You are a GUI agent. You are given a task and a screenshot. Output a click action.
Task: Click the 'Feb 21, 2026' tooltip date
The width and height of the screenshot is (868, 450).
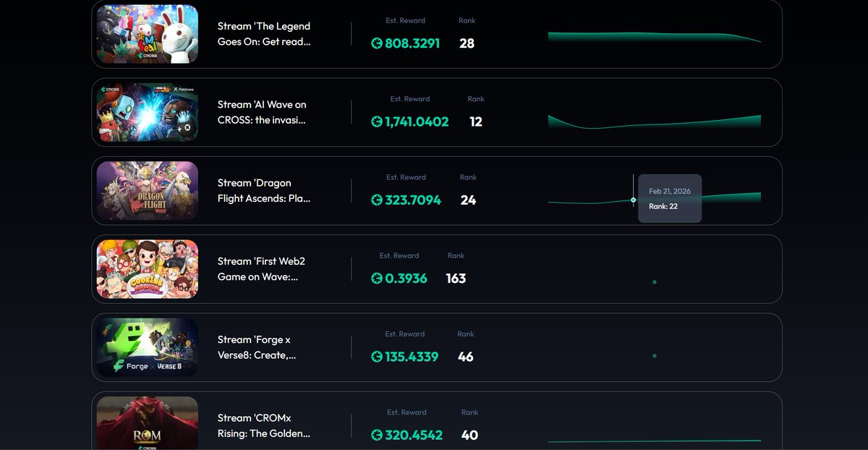(x=670, y=192)
